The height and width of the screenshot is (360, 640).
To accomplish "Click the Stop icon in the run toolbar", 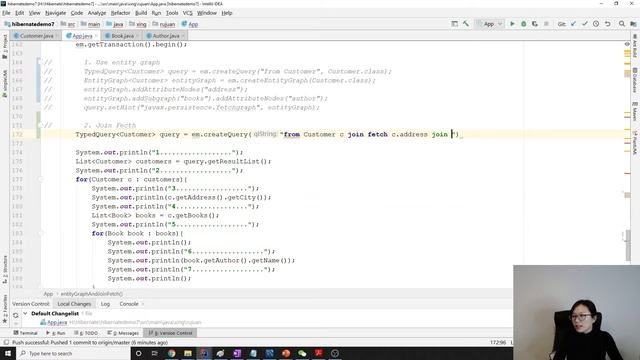I will (x=546, y=24).
